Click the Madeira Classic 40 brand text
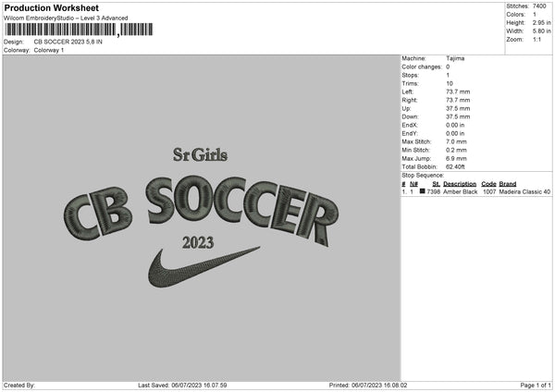 click(524, 191)
